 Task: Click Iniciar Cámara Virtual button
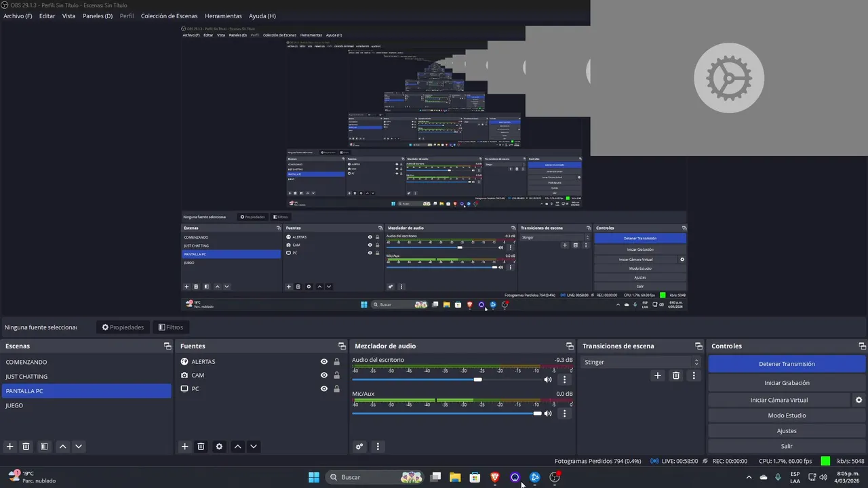(779, 400)
